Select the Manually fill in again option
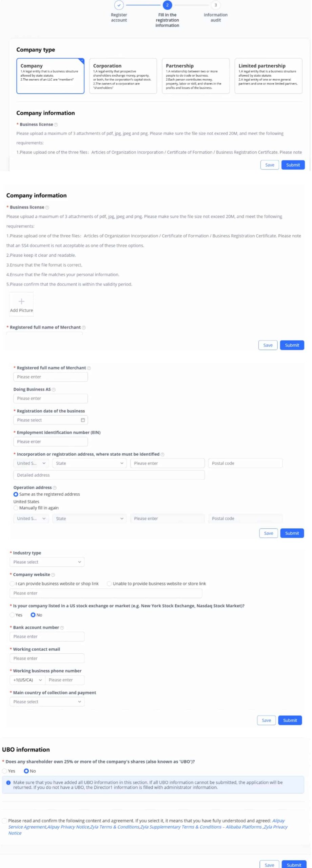 (x=16, y=508)
